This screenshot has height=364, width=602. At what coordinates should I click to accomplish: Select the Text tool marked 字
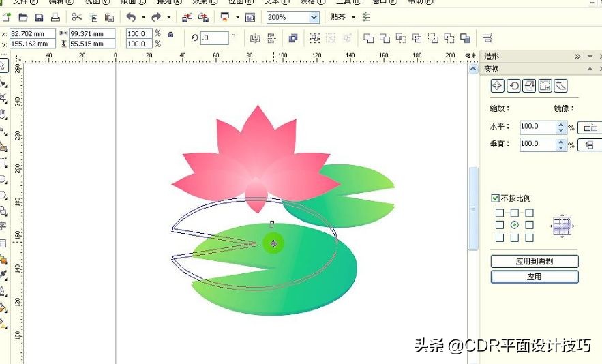3,226
